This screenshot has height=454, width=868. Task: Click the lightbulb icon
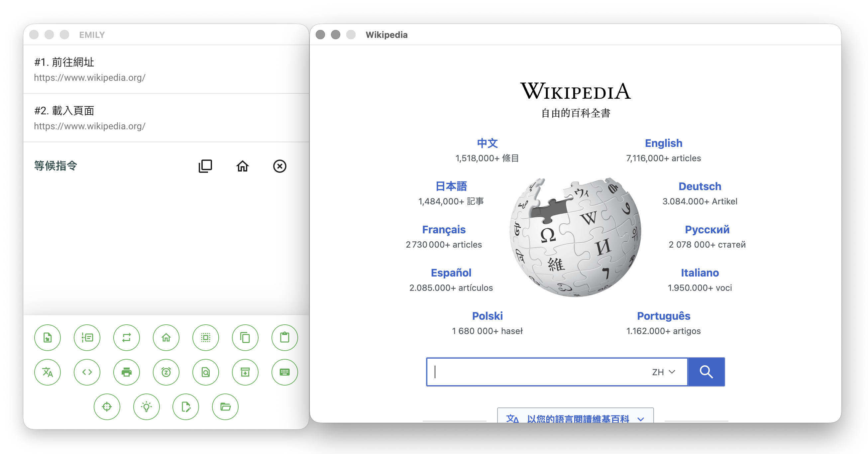(146, 407)
